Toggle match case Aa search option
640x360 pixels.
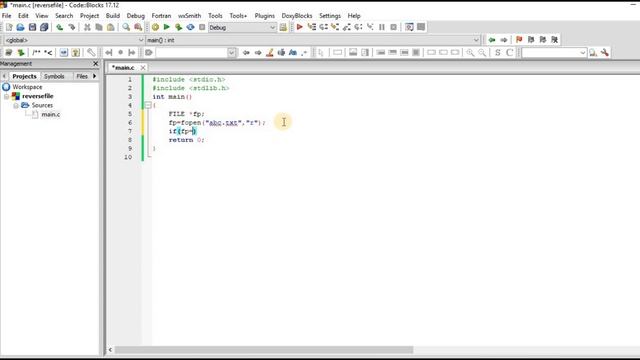coord(293,52)
